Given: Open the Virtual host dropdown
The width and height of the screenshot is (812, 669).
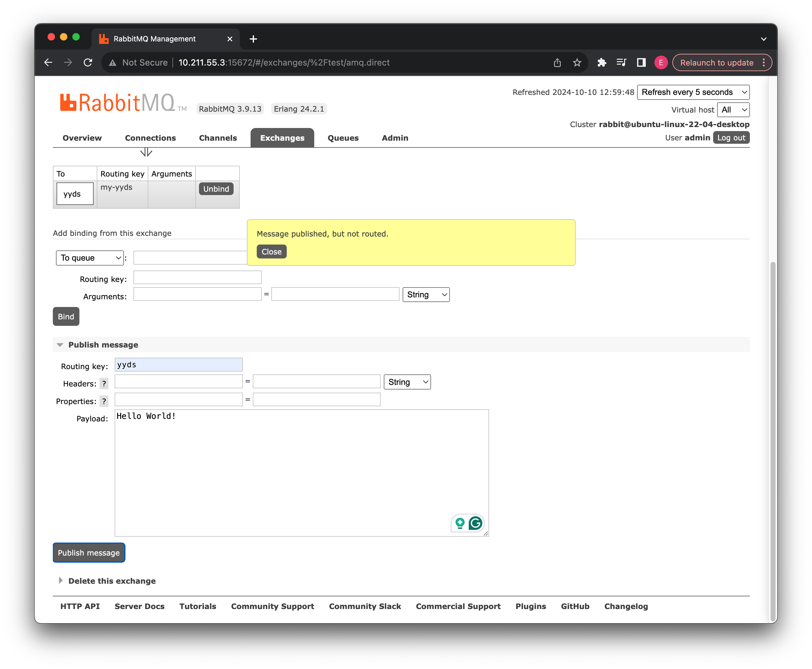Looking at the screenshot, I should 733,110.
